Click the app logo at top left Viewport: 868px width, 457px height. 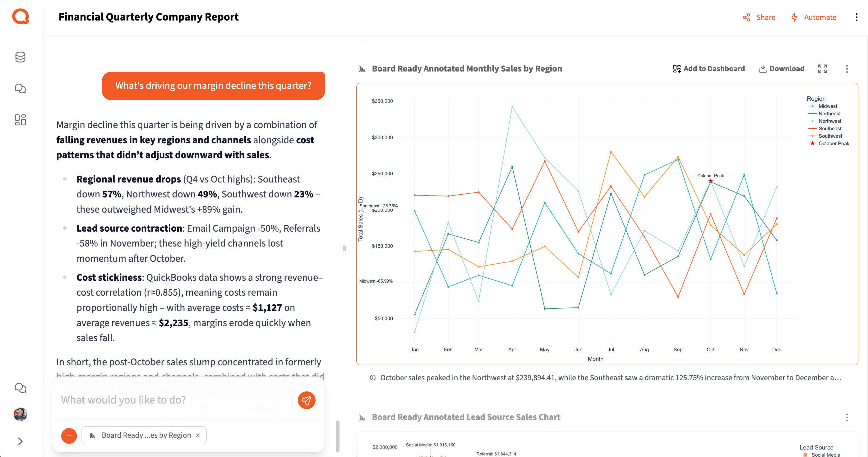click(21, 16)
